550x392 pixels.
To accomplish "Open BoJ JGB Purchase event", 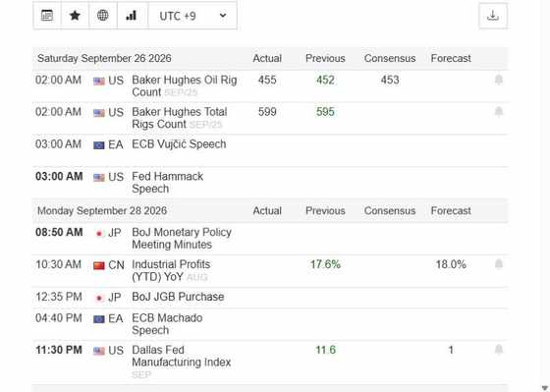I will 178,297.
